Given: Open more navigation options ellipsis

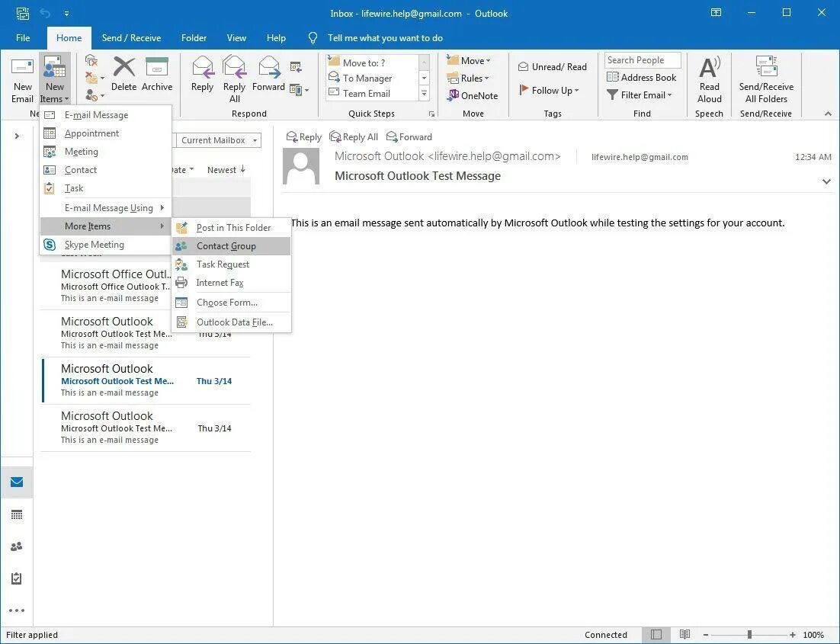Looking at the screenshot, I should tap(17, 610).
